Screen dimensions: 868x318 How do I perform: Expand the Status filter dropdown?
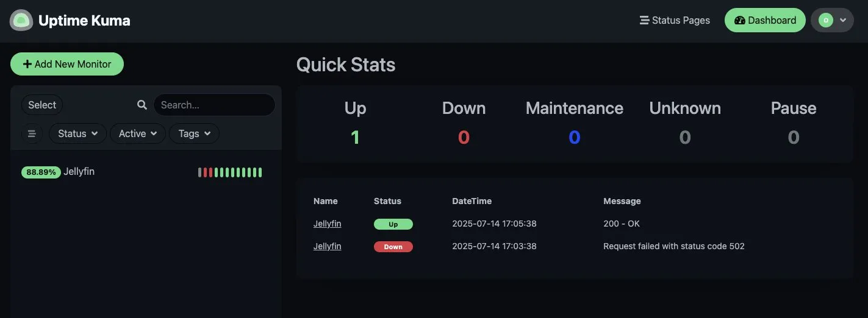click(x=78, y=133)
